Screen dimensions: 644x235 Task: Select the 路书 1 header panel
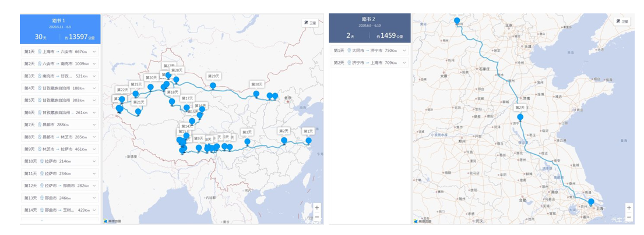pyautogui.click(x=61, y=29)
